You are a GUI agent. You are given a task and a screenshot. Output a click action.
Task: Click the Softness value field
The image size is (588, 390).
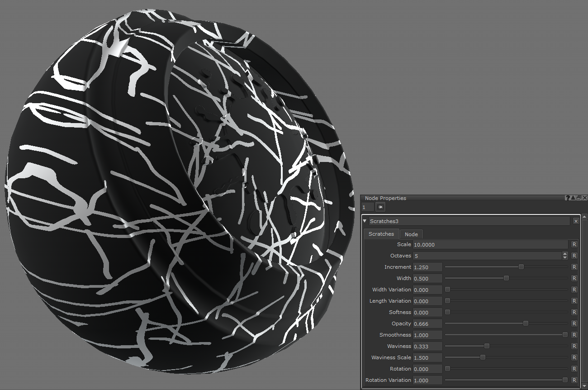(x=427, y=312)
